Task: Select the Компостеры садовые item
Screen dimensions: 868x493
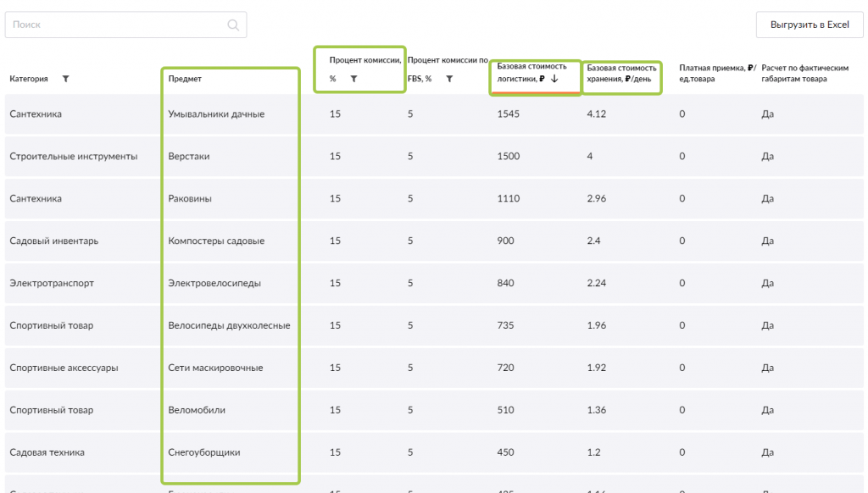Action: pyautogui.click(x=216, y=241)
